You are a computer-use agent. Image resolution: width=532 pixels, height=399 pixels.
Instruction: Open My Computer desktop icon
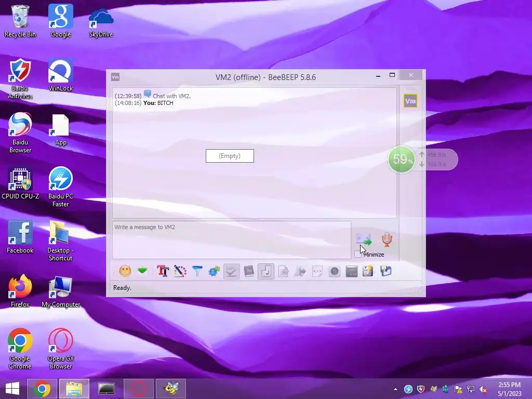coord(61,291)
